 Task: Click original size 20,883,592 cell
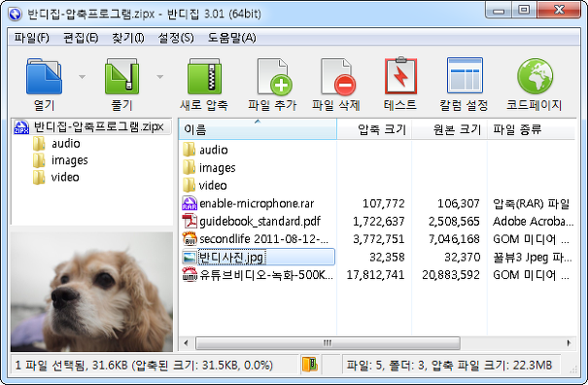pos(451,275)
